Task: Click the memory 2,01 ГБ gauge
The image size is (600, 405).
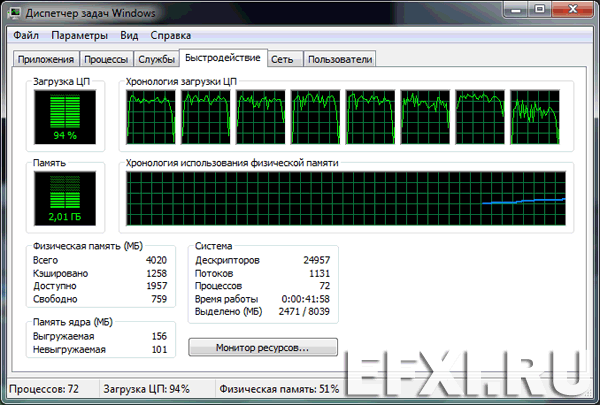Action: click(65, 198)
